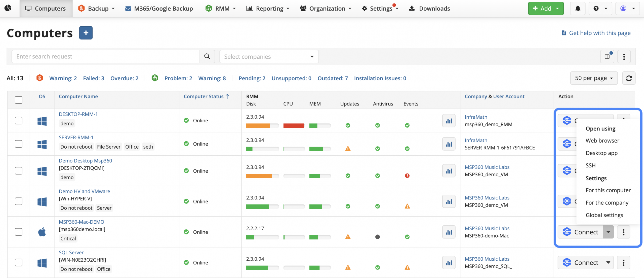Click orange Disk usage bar for Demo Desktop Msp360

tap(259, 176)
